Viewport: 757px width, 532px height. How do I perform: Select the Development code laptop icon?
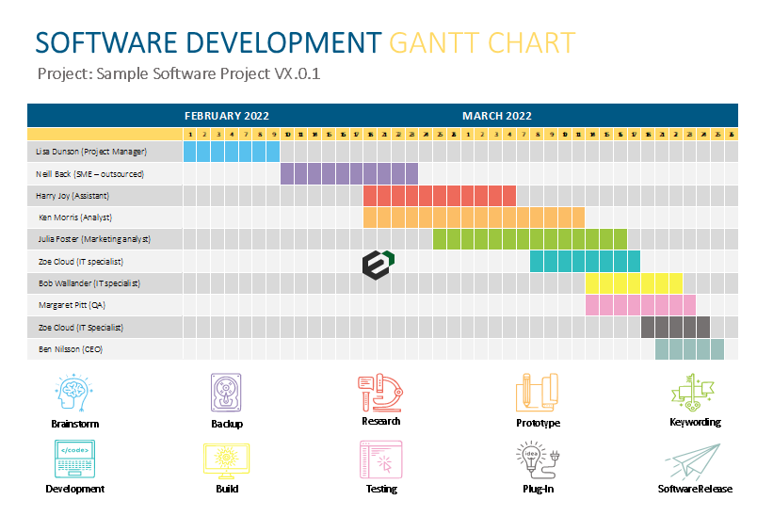[x=74, y=459]
